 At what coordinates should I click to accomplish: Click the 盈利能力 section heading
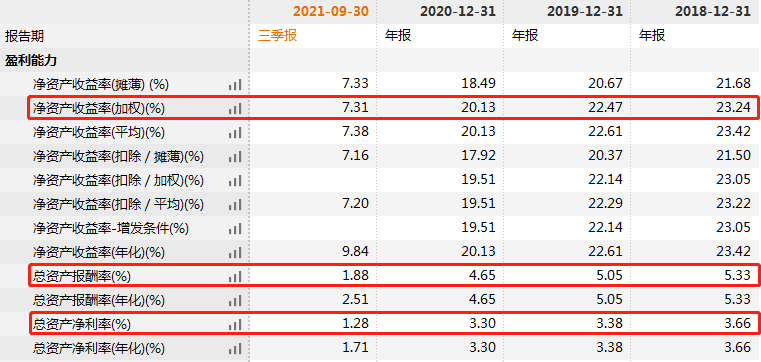coord(31,61)
